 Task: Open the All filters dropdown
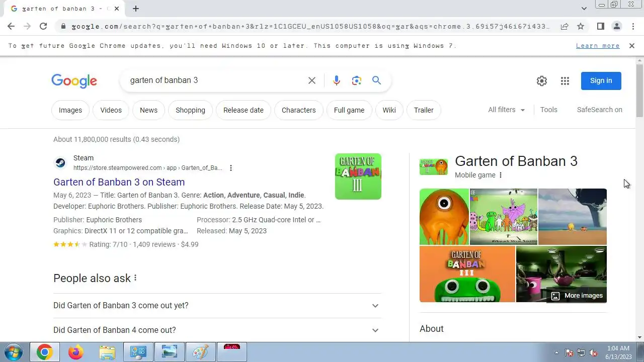pyautogui.click(x=506, y=110)
